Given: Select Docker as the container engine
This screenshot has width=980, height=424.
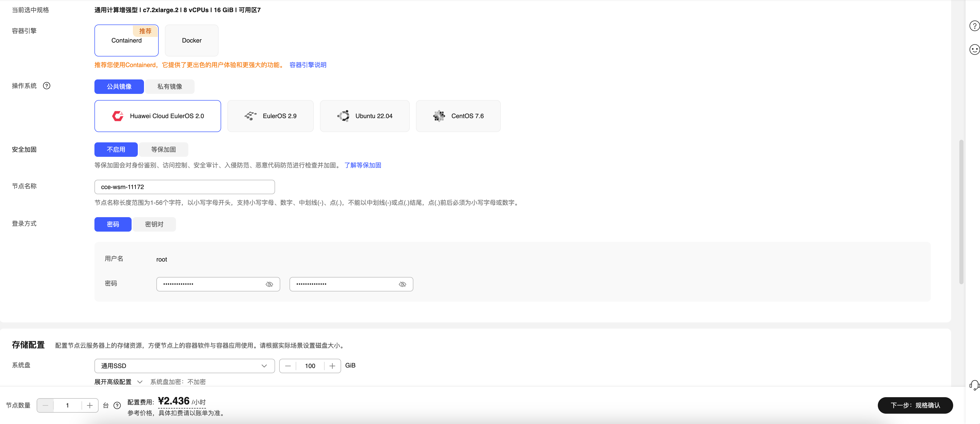Looking at the screenshot, I should click(x=192, y=40).
